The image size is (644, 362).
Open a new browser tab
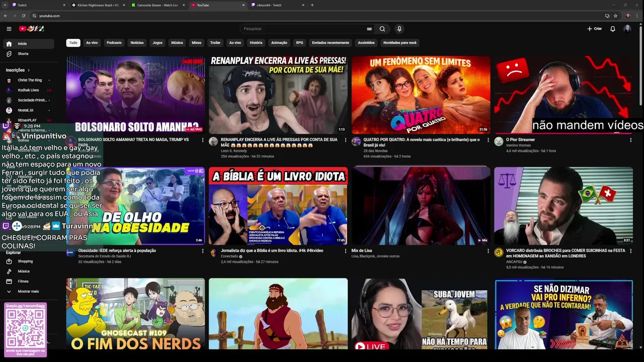click(312, 5)
